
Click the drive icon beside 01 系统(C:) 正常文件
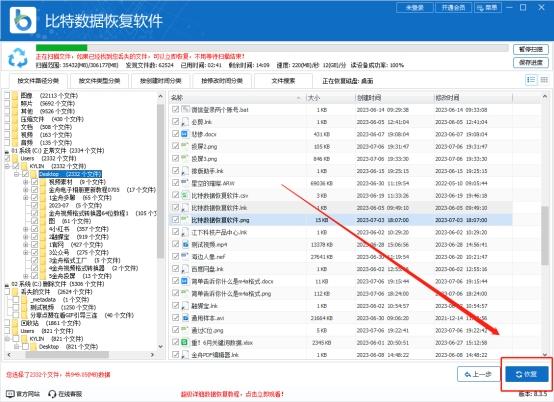7,151
